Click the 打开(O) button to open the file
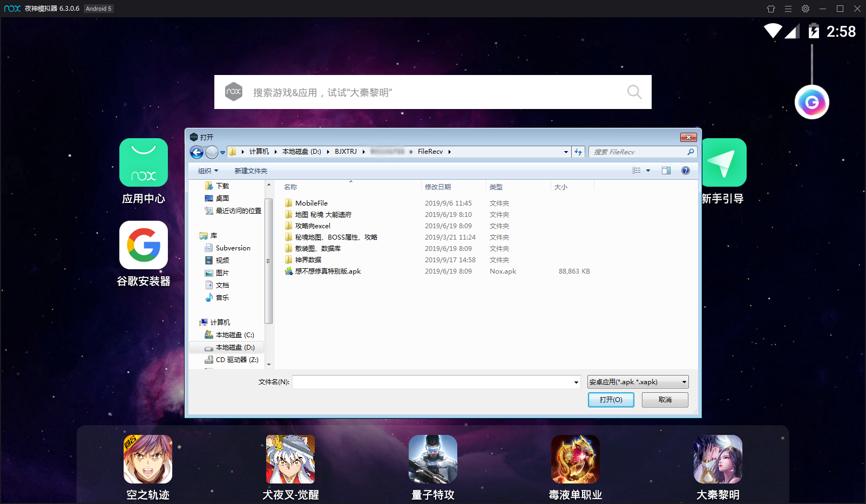The width and height of the screenshot is (866, 504). (611, 400)
